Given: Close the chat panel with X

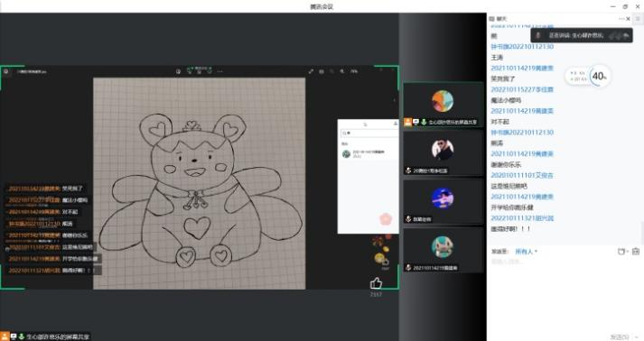Looking at the screenshot, I should click(628, 19).
